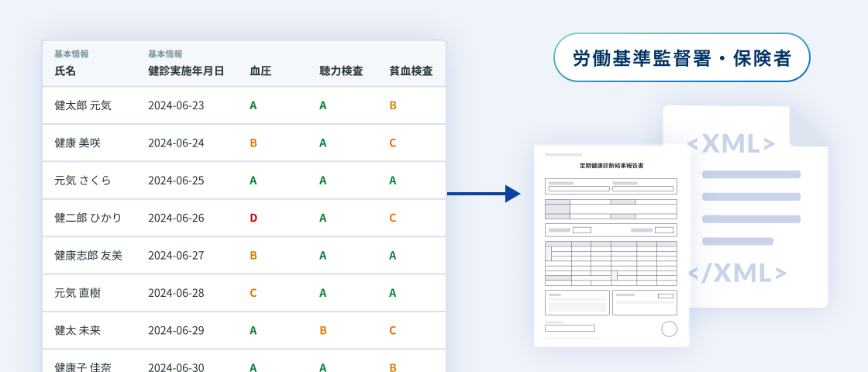Click 血圧 grade A for 健太郎 元気
The image size is (868, 372).
(253, 105)
